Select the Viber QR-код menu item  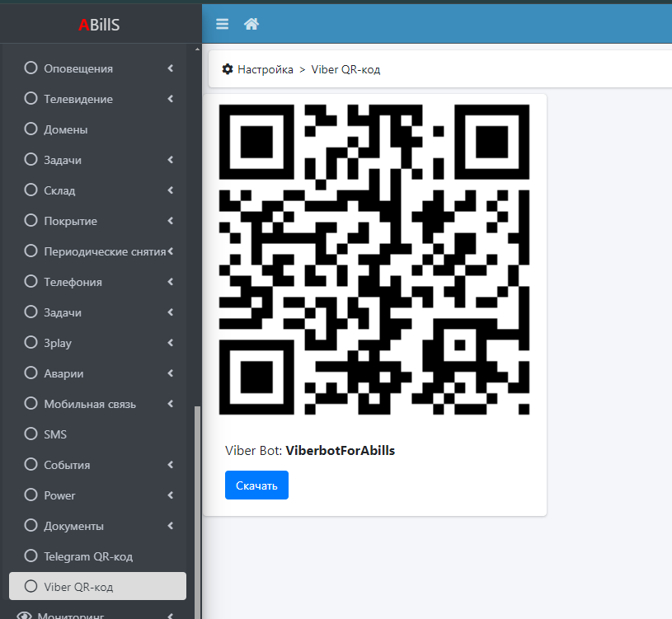[98, 586]
